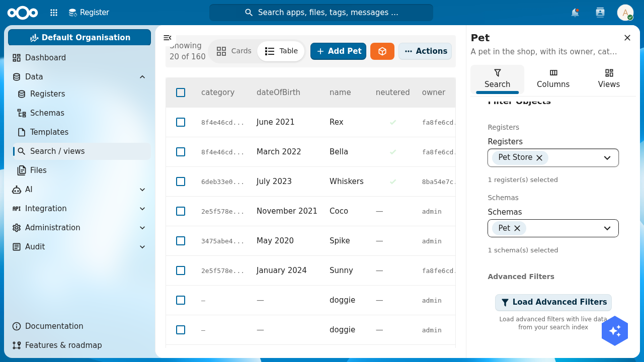Image resolution: width=644 pixels, height=362 pixels.
Task: Sort by the category column header
Action: coord(218,93)
